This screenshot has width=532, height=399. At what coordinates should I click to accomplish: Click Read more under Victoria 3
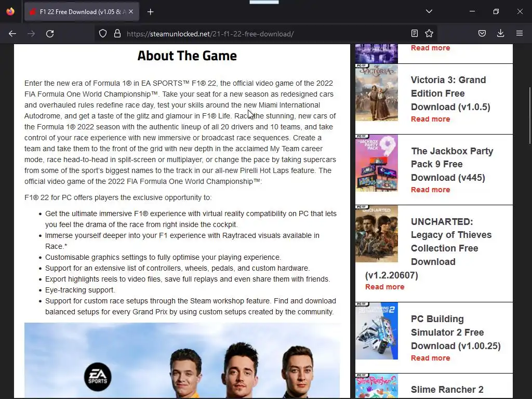click(430, 119)
